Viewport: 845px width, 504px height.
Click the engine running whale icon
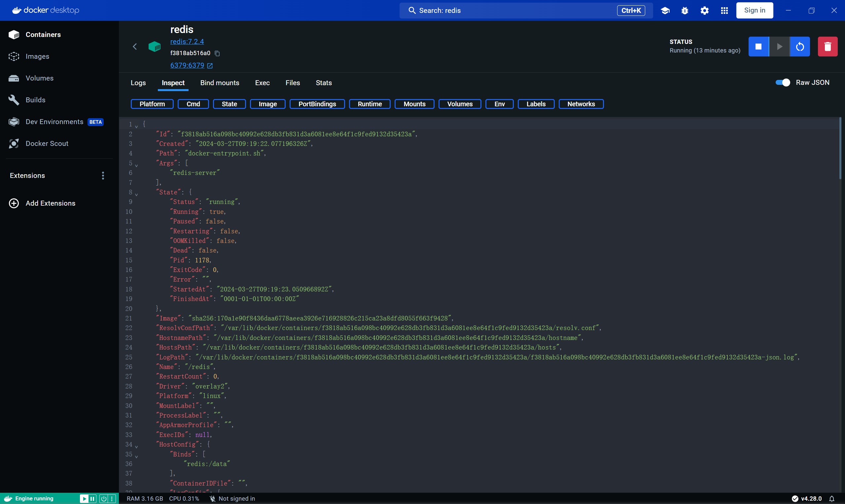pos(8,499)
